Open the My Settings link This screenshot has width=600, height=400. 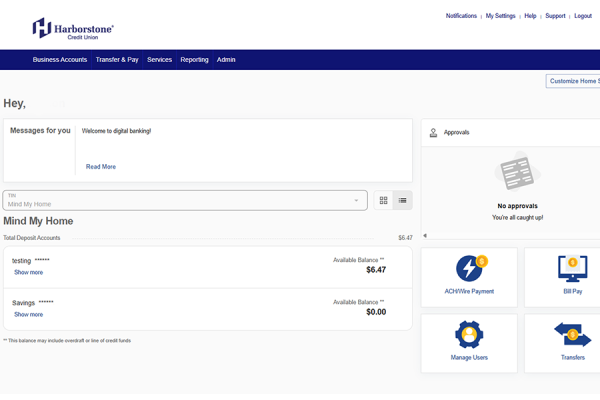[x=500, y=16]
